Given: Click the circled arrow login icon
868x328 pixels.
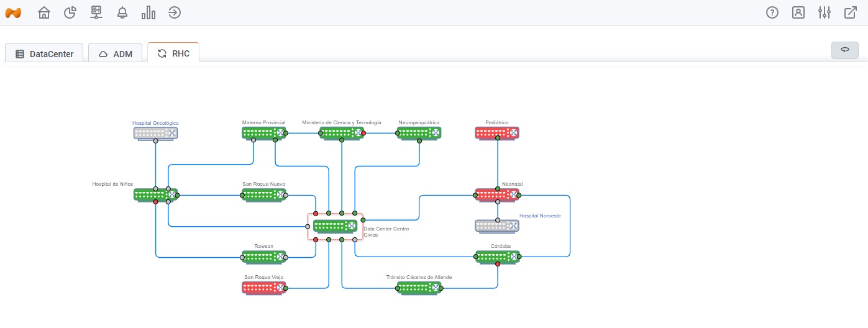Looking at the screenshot, I should (x=175, y=12).
